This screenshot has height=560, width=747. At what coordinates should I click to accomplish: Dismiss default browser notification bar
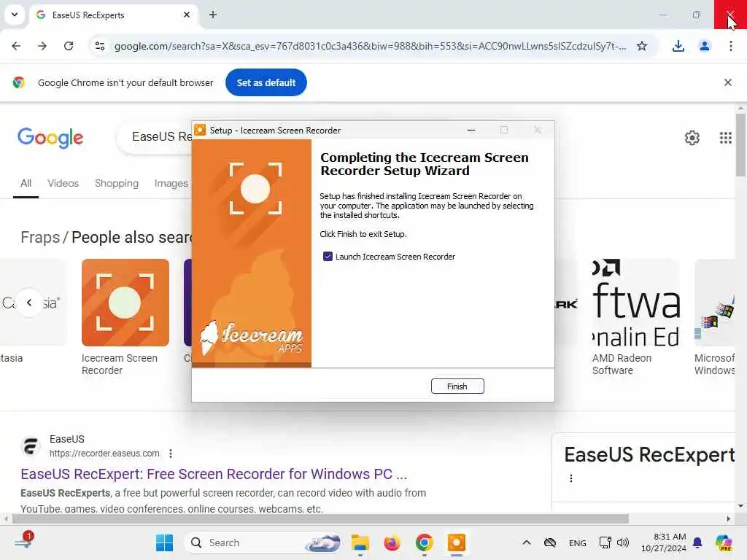(728, 82)
